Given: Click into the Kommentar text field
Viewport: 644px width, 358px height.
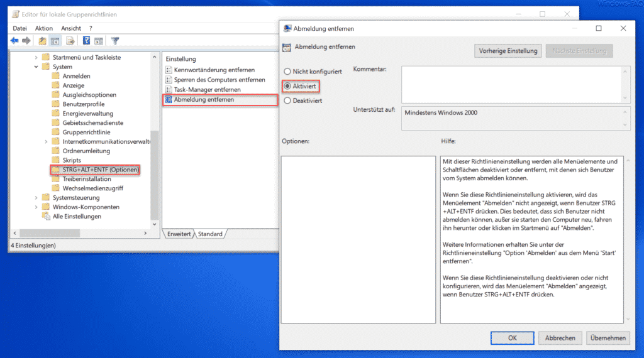Looking at the screenshot, I should pos(512,85).
